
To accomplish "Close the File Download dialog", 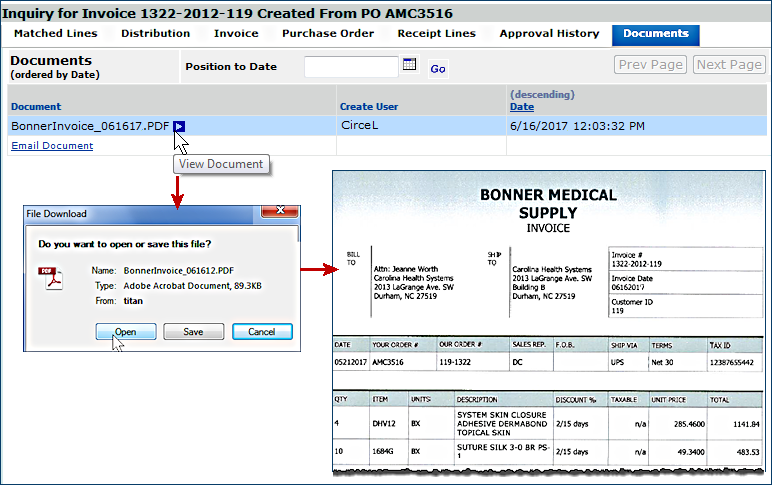I will tap(280, 213).
